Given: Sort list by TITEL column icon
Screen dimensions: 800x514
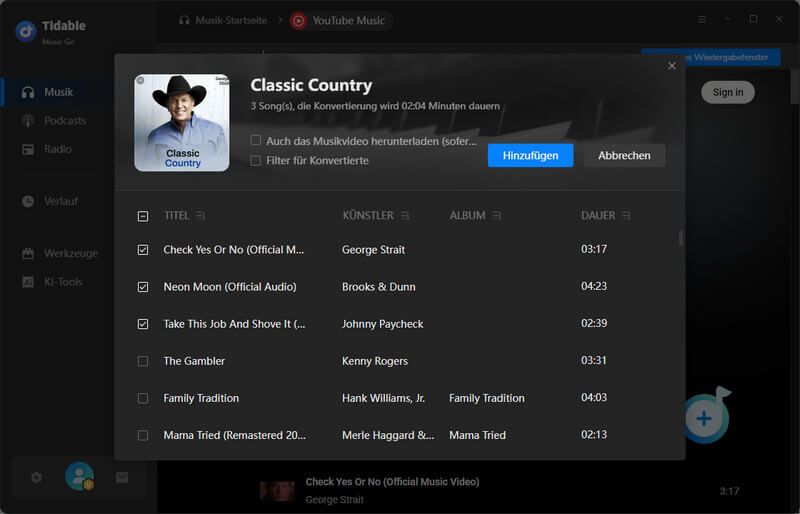Looking at the screenshot, I should click(201, 216).
